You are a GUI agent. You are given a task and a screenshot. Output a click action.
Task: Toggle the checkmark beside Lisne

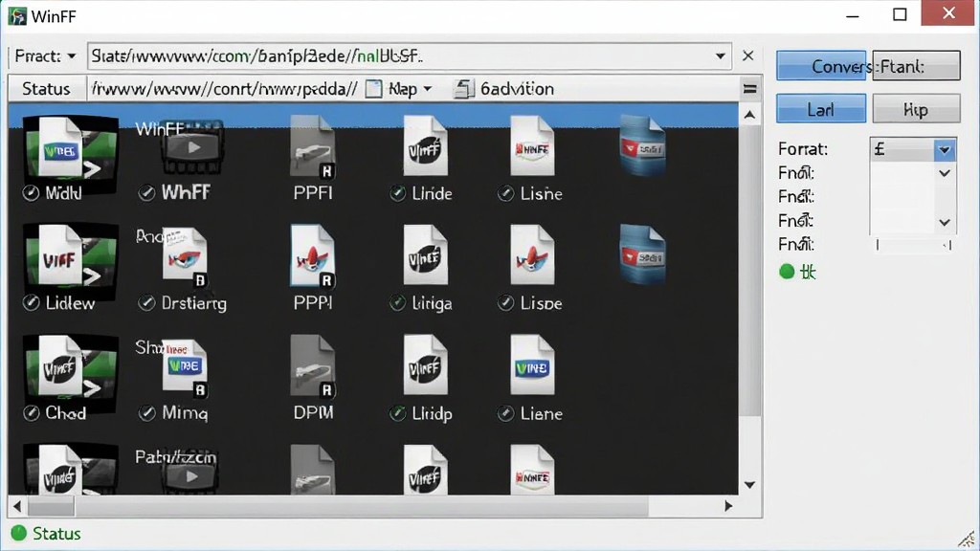coord(505,193)
